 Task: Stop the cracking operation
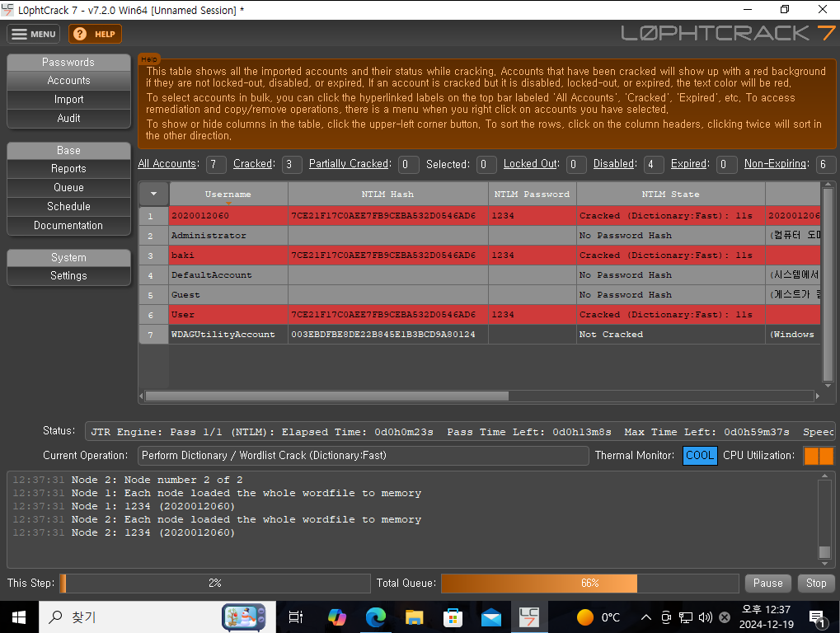(x=816, y=584)
